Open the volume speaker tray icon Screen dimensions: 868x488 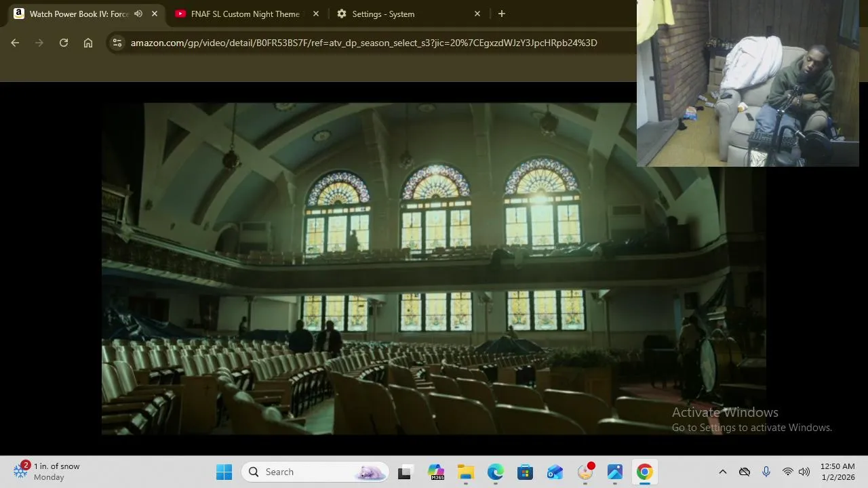tap(804, 472)
